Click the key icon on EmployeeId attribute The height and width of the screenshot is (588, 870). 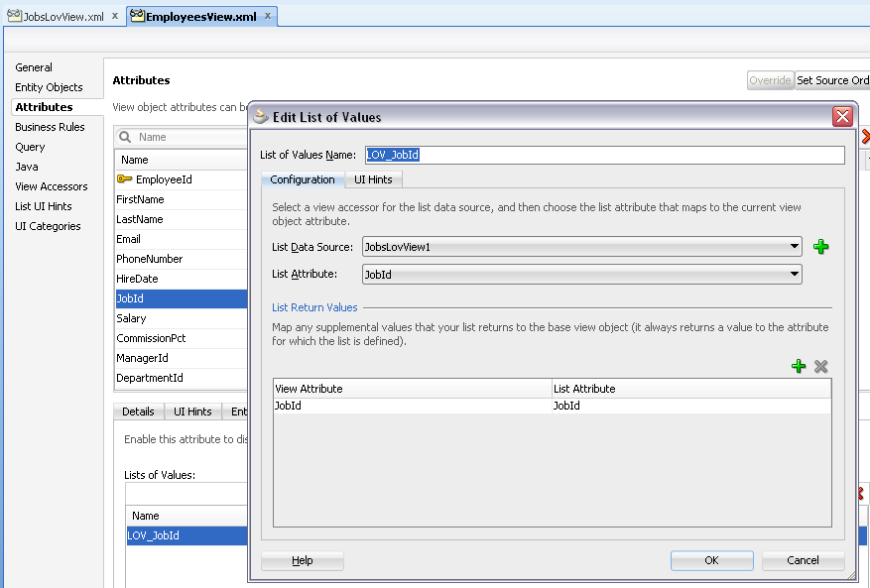pos(123,178)
